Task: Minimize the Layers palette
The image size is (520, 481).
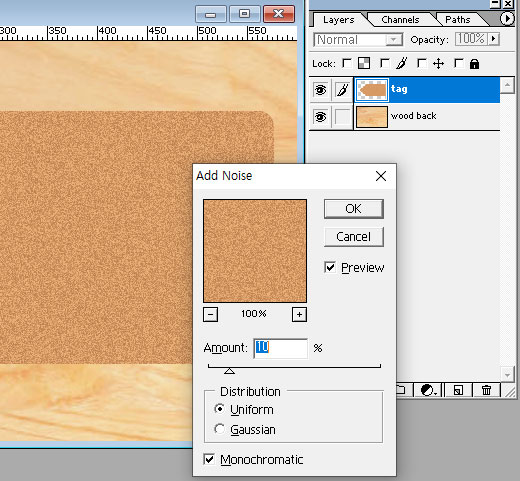Action: coord(495,4)
